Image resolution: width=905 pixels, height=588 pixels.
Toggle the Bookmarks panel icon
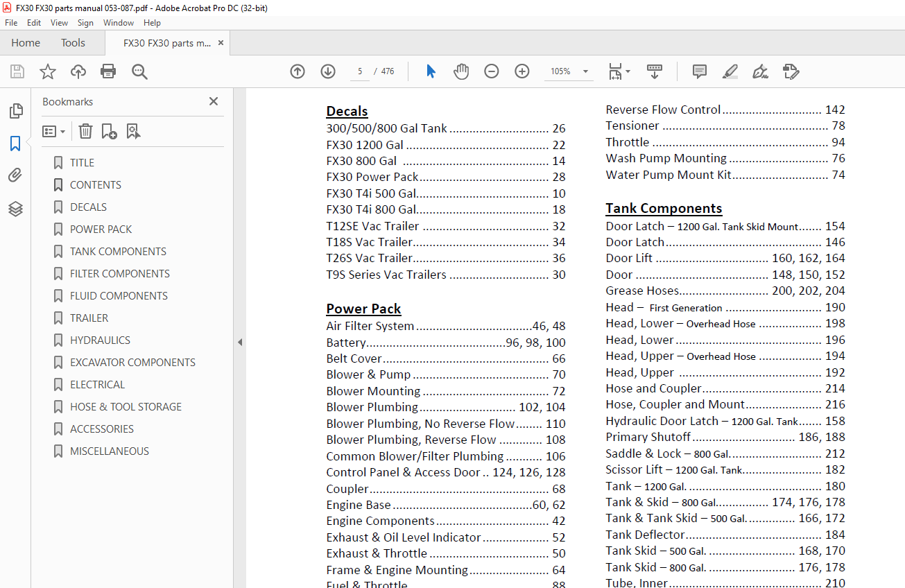pyautogui.click(x=15, y=144)
